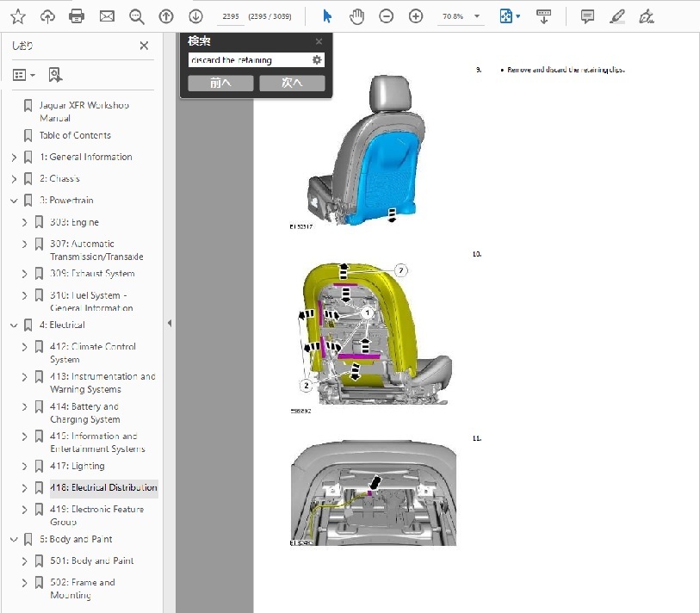Close the 検索 search box

(x=319, y=41)
